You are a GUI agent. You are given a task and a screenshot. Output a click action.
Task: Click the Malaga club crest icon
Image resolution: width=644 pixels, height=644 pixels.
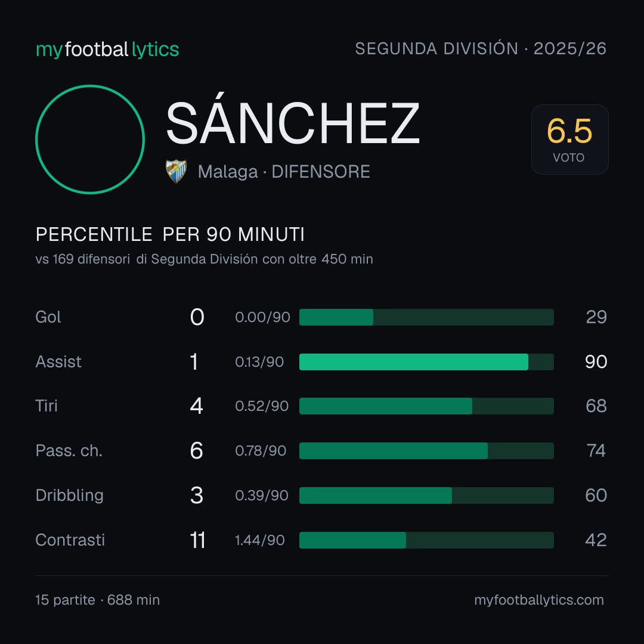(x=176, y=171)
